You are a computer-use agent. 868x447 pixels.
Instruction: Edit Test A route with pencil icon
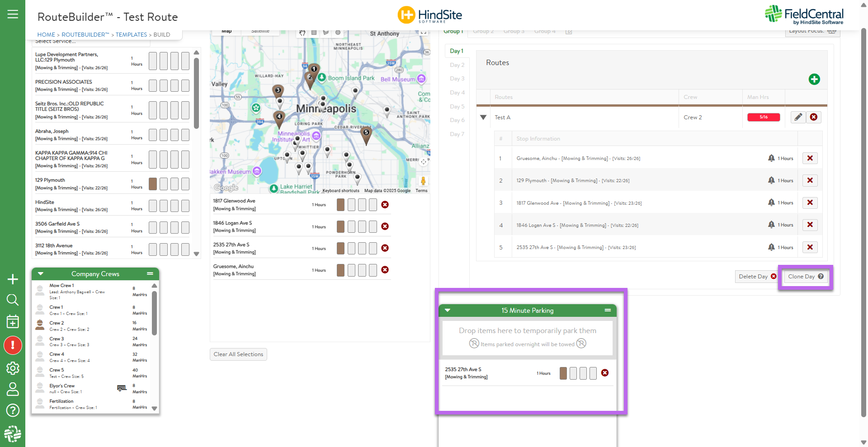[798, 117]
